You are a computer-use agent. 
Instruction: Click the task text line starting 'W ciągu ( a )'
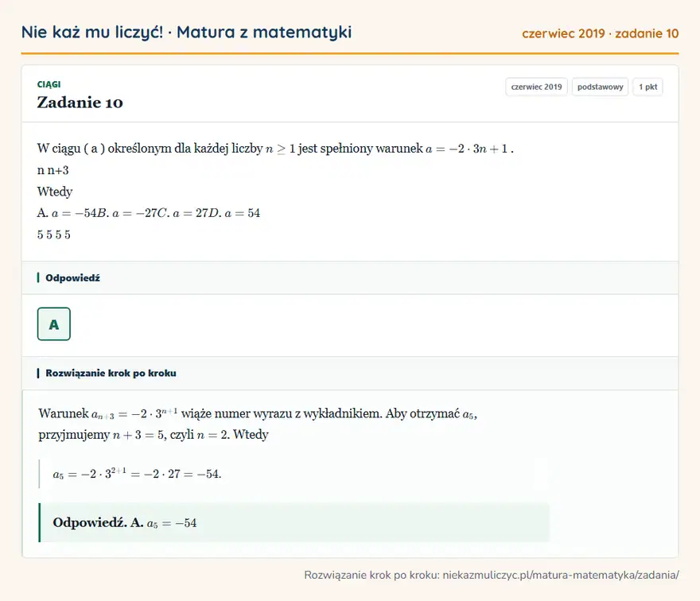[275, 149]
